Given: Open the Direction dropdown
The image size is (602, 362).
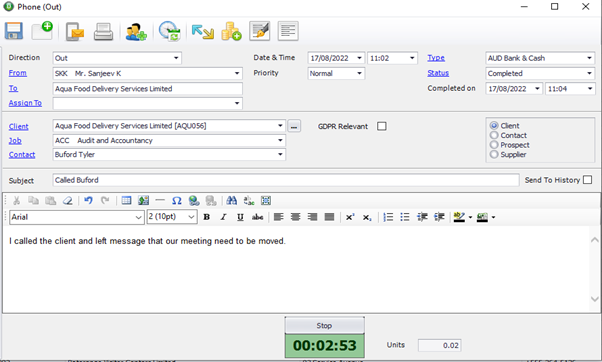Looking at the screenshot, I should [176, 58].
